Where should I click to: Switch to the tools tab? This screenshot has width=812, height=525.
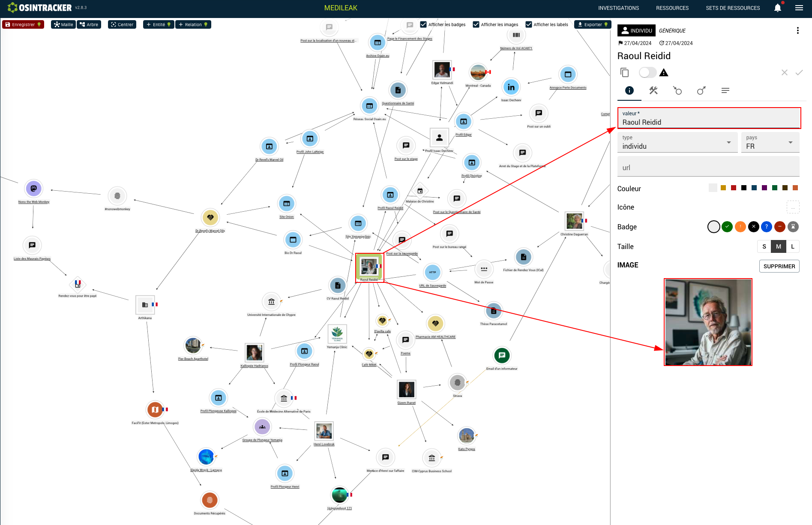click(653, 90)
